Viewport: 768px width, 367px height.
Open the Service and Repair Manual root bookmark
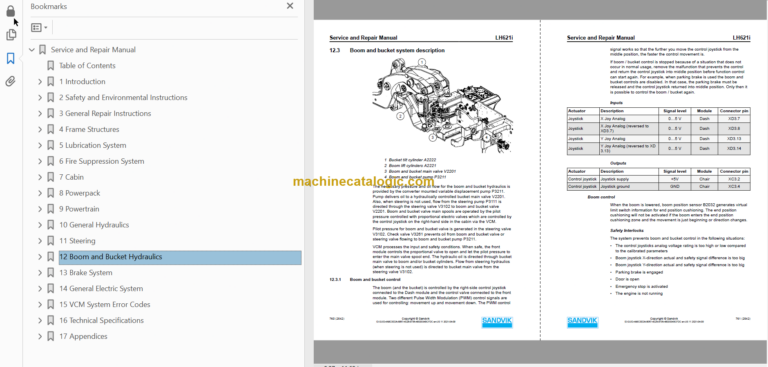coord(93,49)
